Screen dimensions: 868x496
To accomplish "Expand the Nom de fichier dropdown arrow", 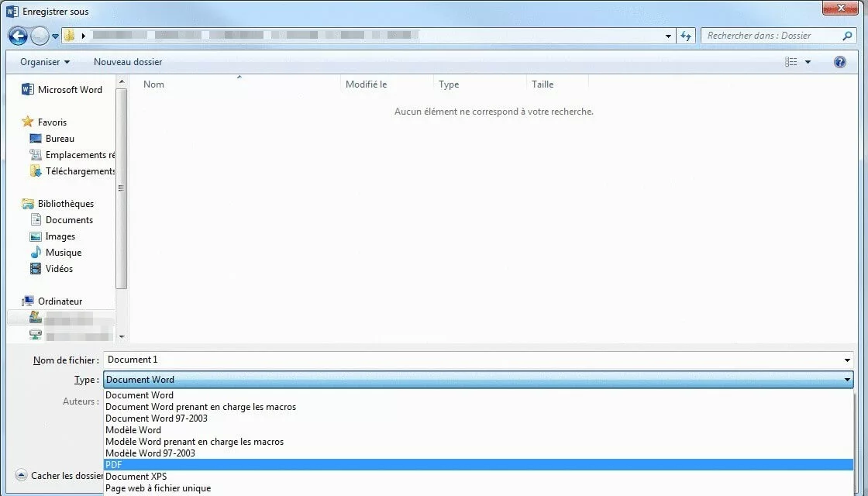I will [x=847, y=360].
